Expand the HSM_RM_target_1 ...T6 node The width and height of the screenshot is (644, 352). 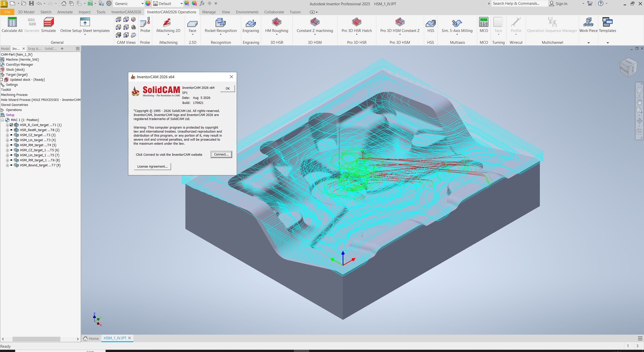pos(7,160)
